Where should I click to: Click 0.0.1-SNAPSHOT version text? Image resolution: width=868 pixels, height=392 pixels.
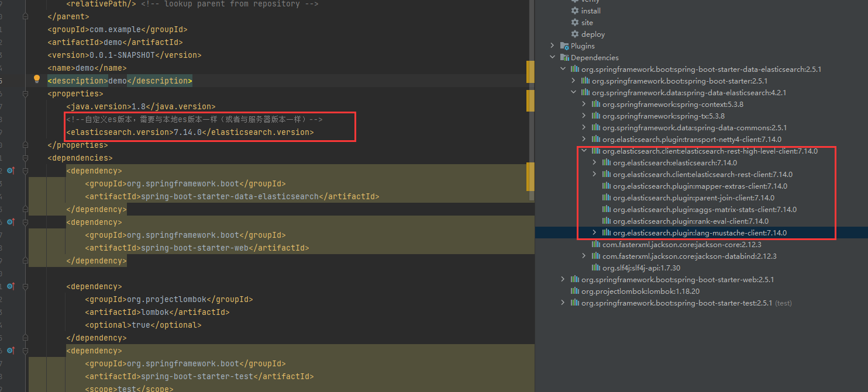coord(122,55)
